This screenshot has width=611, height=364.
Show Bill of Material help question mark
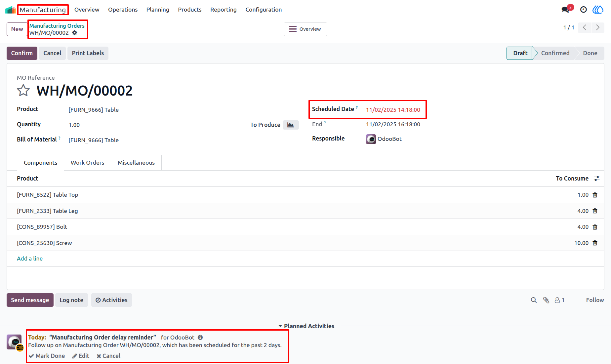pyautogui.click(x=60, y=138)
